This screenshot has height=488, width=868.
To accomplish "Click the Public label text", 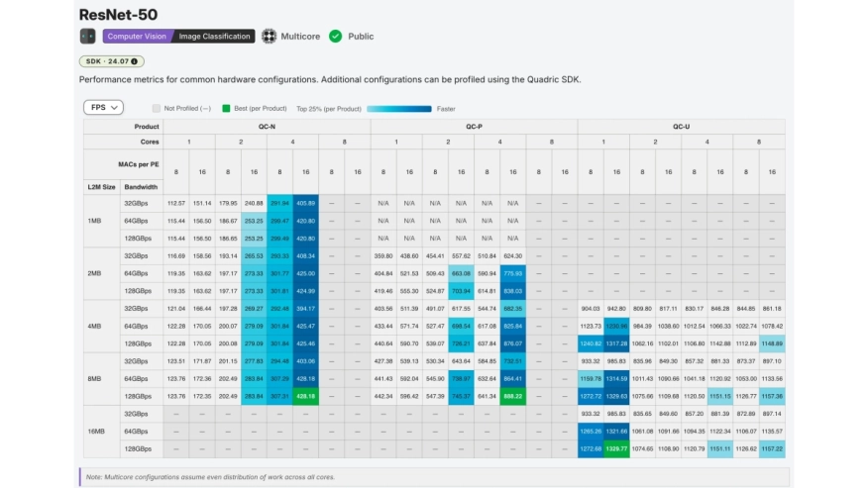I will pyautogui.click(x=361, y=36).
